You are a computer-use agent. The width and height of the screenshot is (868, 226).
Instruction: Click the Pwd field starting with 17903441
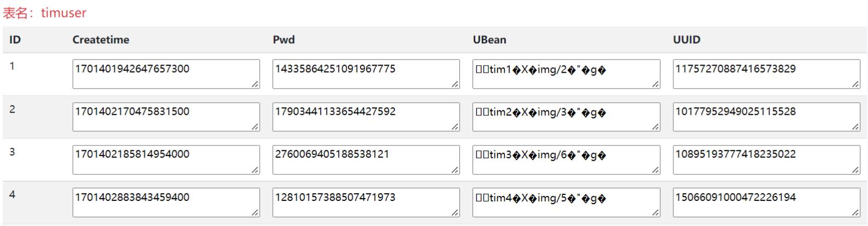[x=366, y=117]
